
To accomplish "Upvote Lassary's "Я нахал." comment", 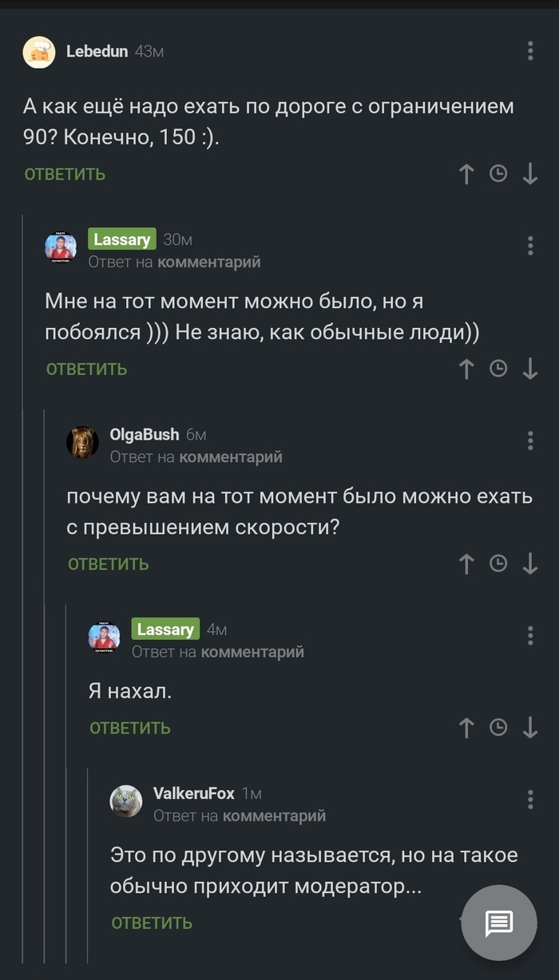I will pos(467,727).
